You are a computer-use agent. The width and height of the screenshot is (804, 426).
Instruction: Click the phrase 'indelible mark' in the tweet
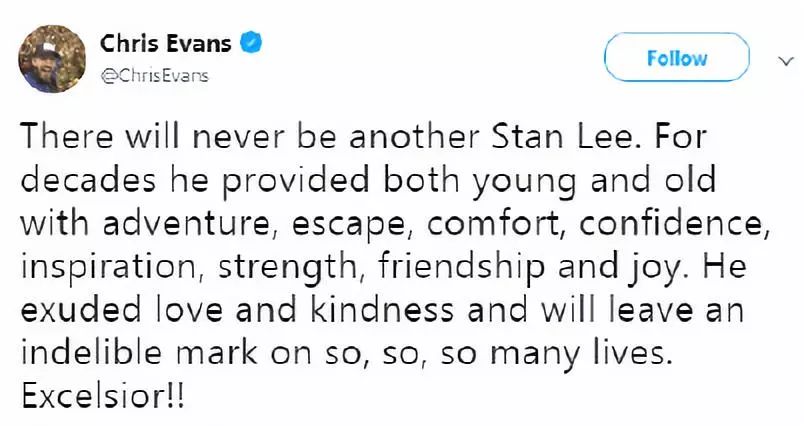[139, 353]
